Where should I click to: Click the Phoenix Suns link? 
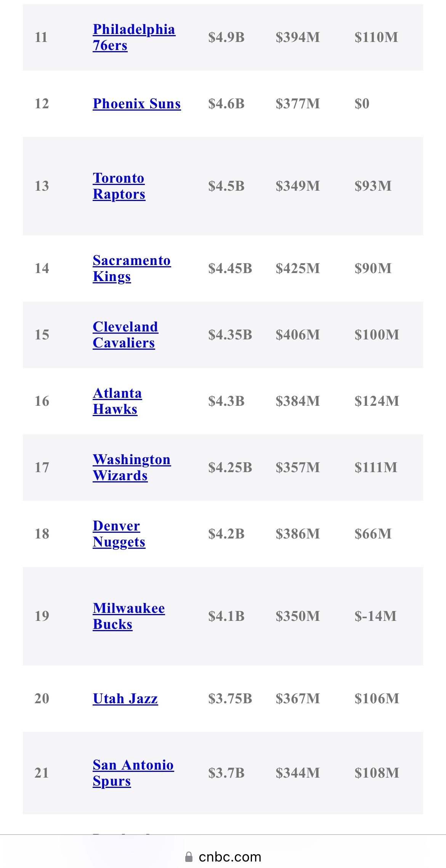pyautogui.click(x=136, y=104)
